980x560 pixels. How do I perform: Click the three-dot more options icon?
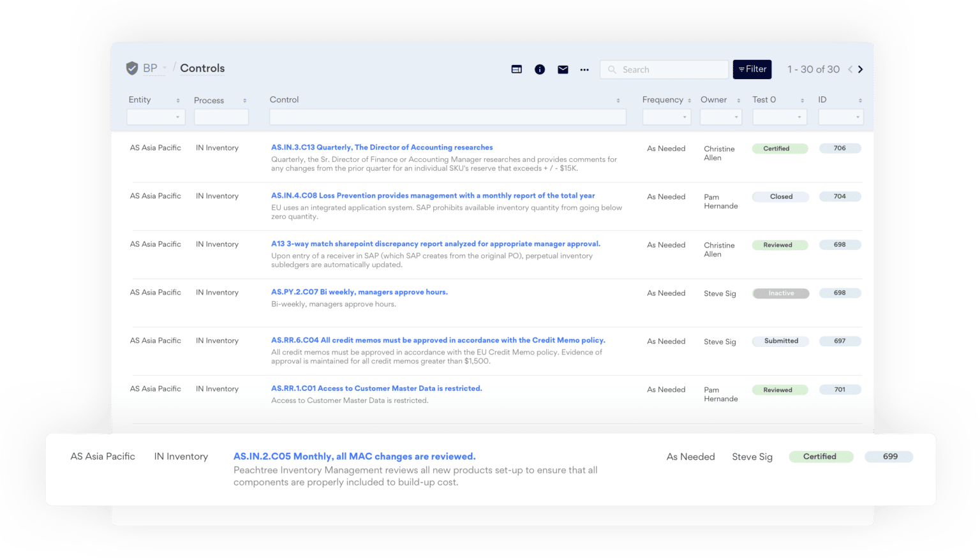(x=584, y=70)
